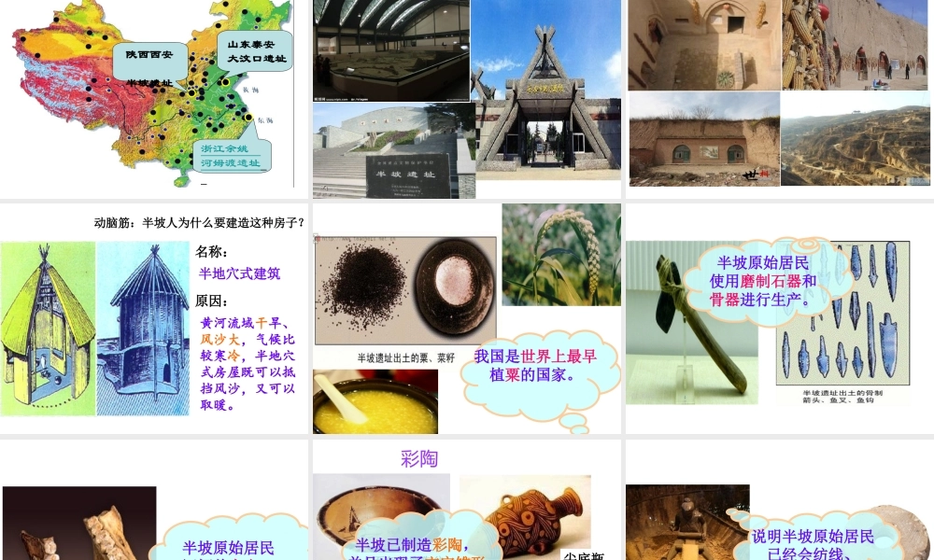Screen dimensions: 934x560
Task: Click the purple text 半地穴式建筑
Action: 239,273
